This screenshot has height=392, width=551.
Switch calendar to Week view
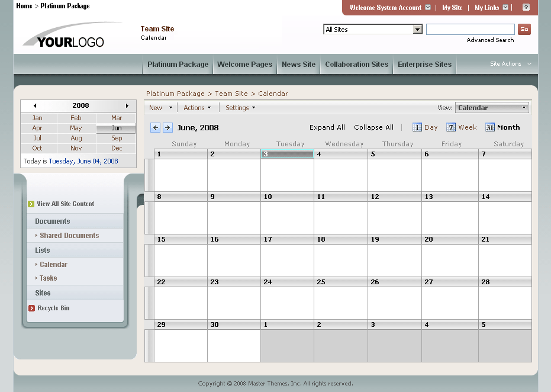462,127
